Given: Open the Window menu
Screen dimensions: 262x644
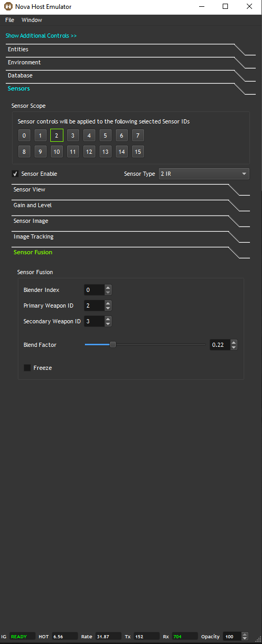Looking at the screenshot, I should tap(32, 20).
